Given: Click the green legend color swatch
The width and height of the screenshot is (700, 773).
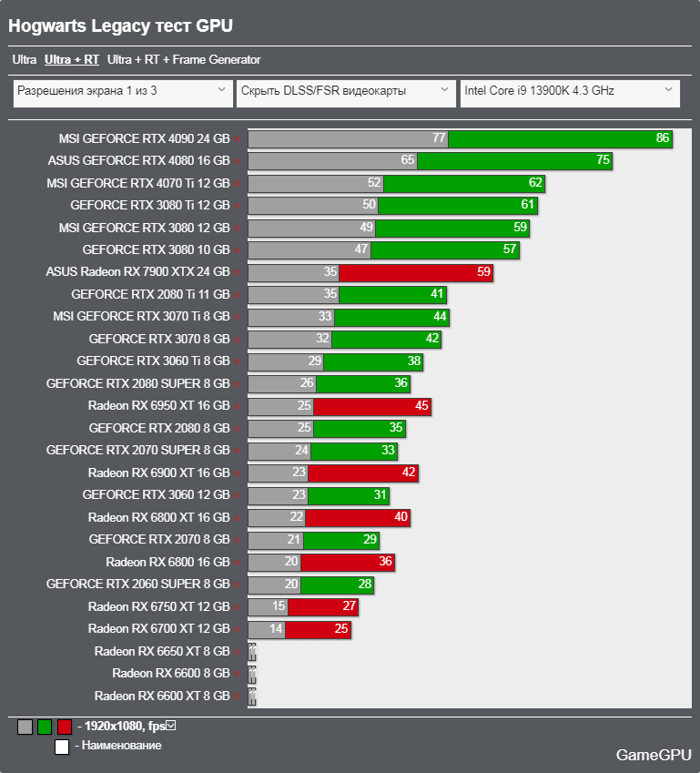Looking at the screenshot, I should [x=45, y=727].
